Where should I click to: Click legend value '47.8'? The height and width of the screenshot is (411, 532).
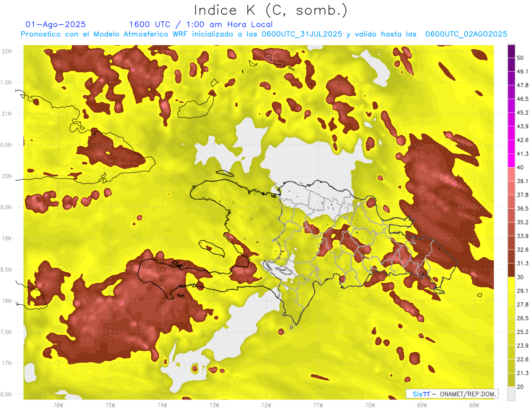522,85
